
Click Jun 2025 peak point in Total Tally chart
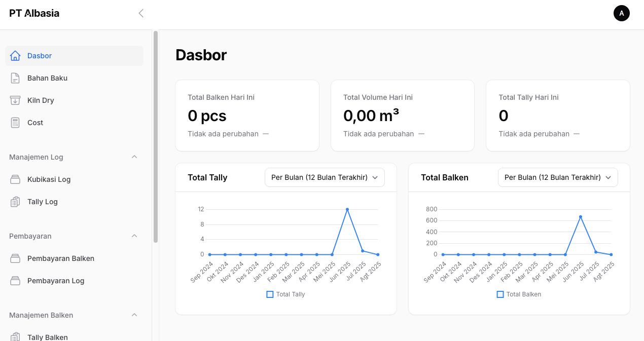[347, 209]
